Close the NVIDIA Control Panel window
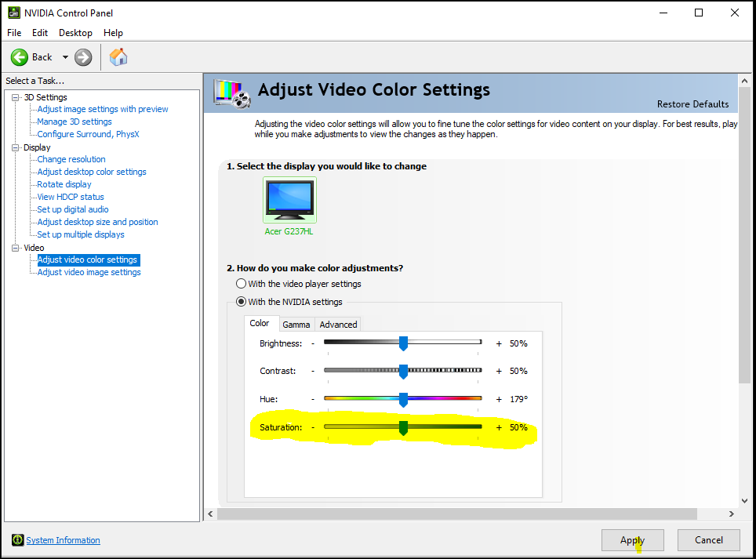Screen dimensions: 756x559 pos(734,13)
